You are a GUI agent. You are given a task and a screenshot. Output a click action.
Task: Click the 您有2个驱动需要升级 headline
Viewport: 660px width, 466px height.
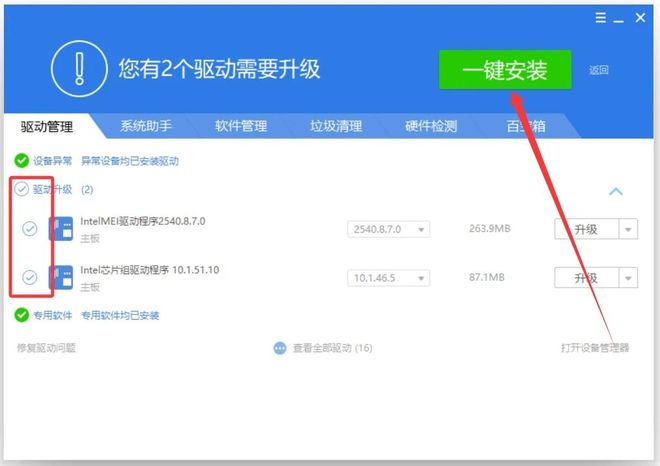coord(219,69)
